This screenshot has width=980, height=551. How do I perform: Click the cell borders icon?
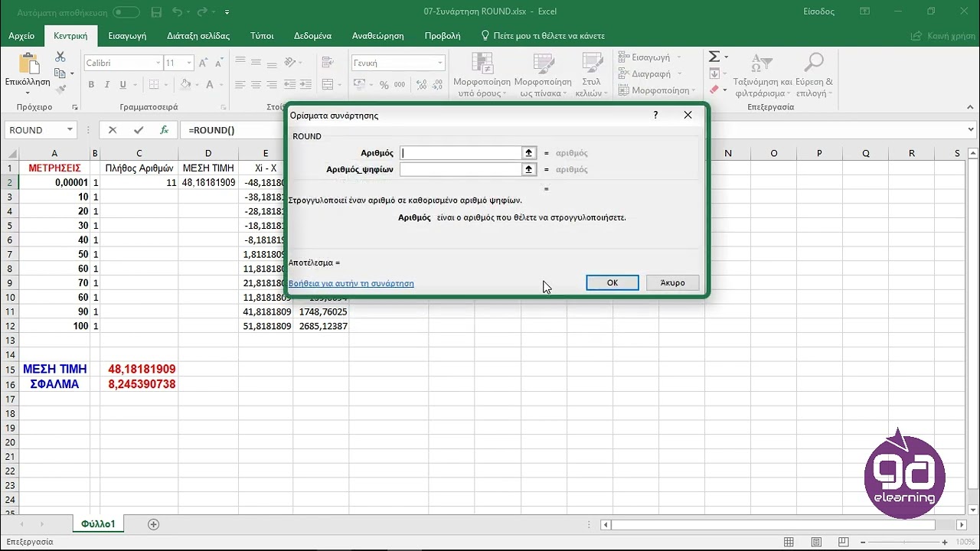tap(154, 85)
